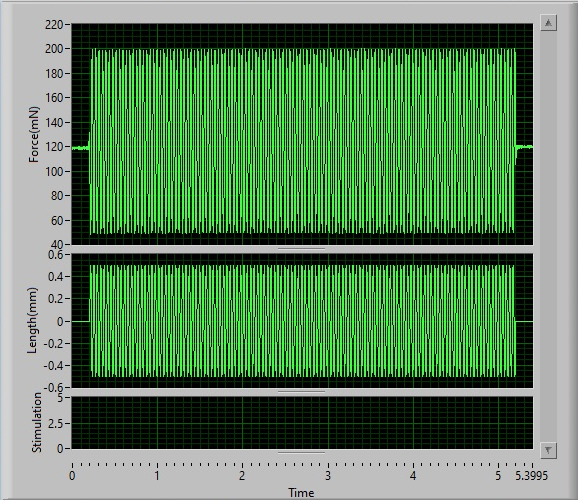Viewport: 578px width, 500px height.
Task: Edit the 40 force axis minimum
Action: tap(57, 244)
